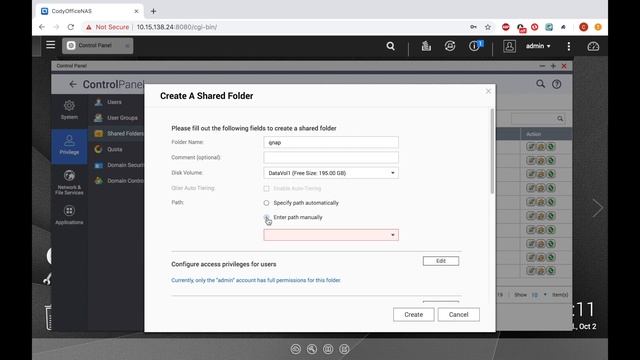
Task: Select Network & File Services category
Action: 69,182
